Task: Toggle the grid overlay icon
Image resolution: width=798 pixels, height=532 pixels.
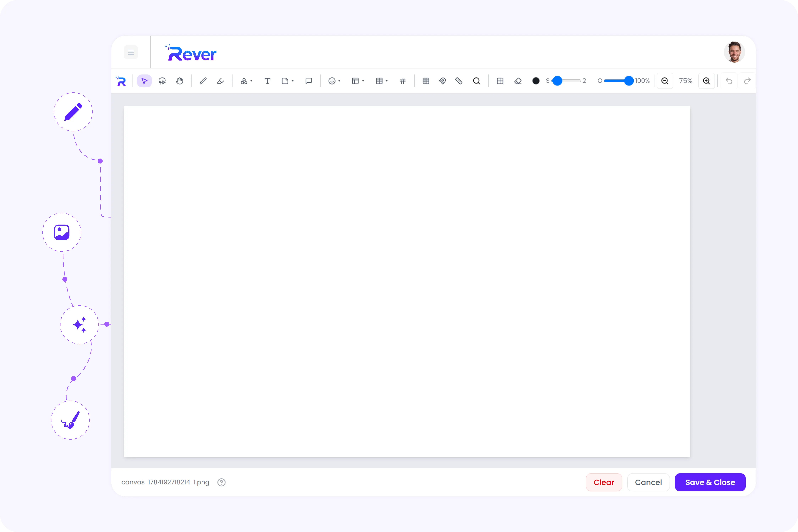Action: coord(426,81)
